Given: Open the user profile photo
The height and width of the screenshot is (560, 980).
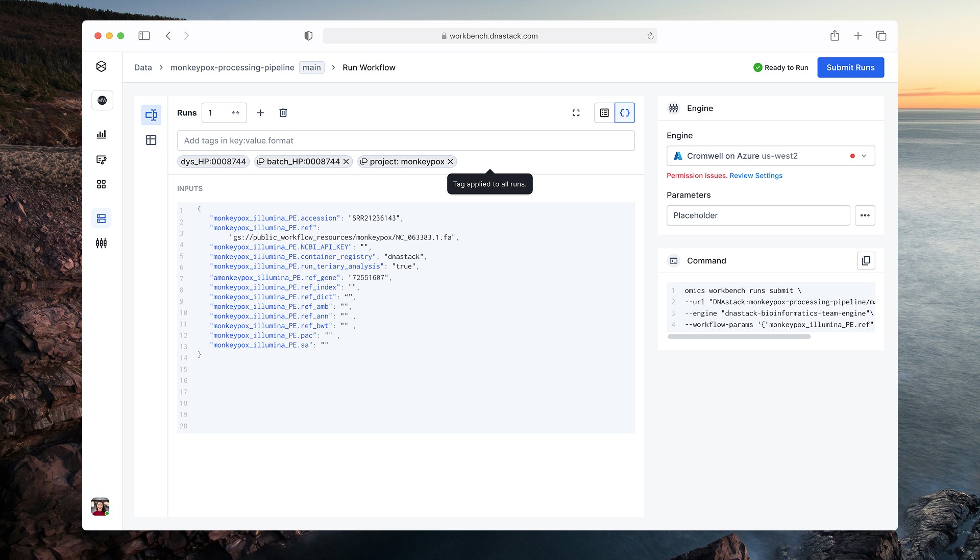Looking at the screenshot, I should (100, 506).
